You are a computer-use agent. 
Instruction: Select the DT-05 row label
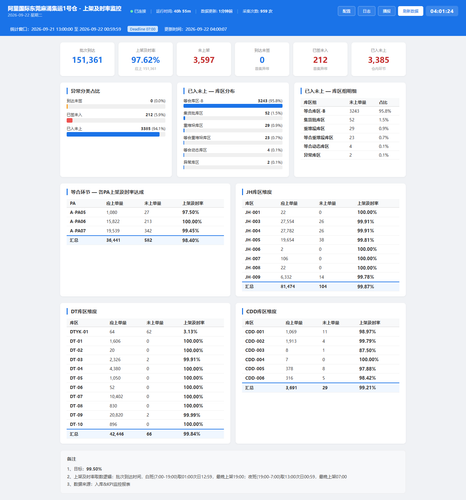coord(76,378)
